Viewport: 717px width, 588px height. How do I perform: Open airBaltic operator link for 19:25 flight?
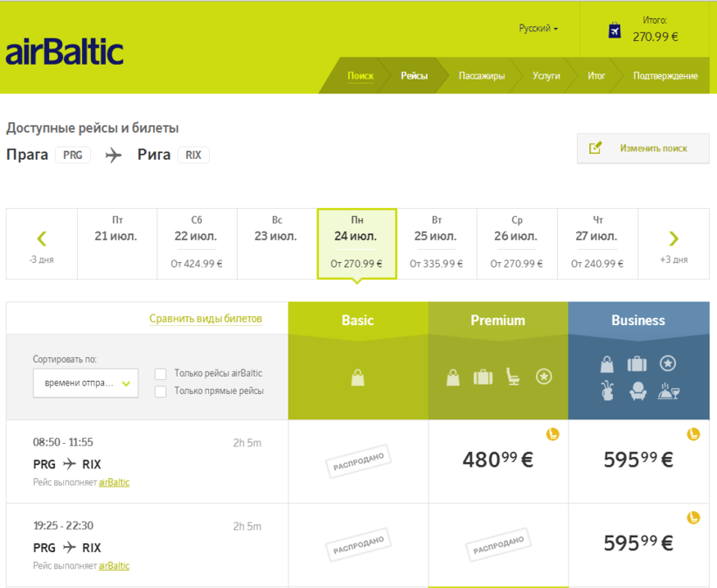tap(114, 565)
